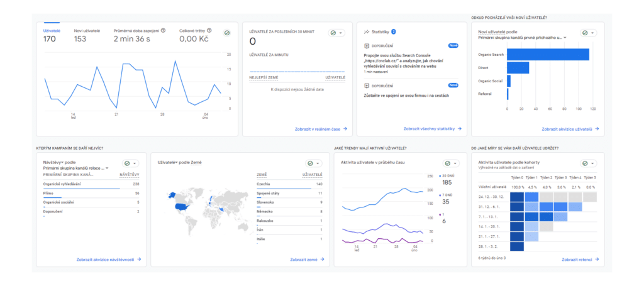
Task: Expand 'Primární skupina kanálů relace' dimension dropdown
Action: [75, 168]
